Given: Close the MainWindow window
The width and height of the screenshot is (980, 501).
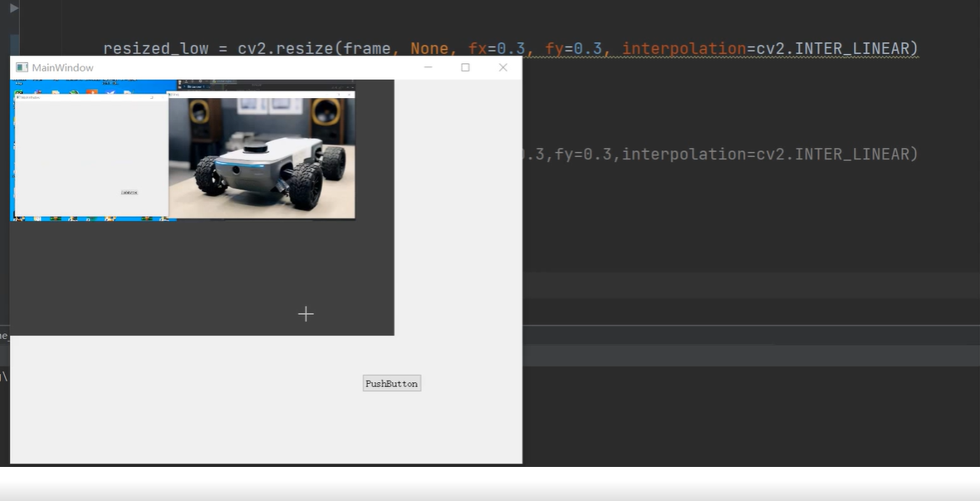Looking at the screenshot, I should [x=503, y=67].
